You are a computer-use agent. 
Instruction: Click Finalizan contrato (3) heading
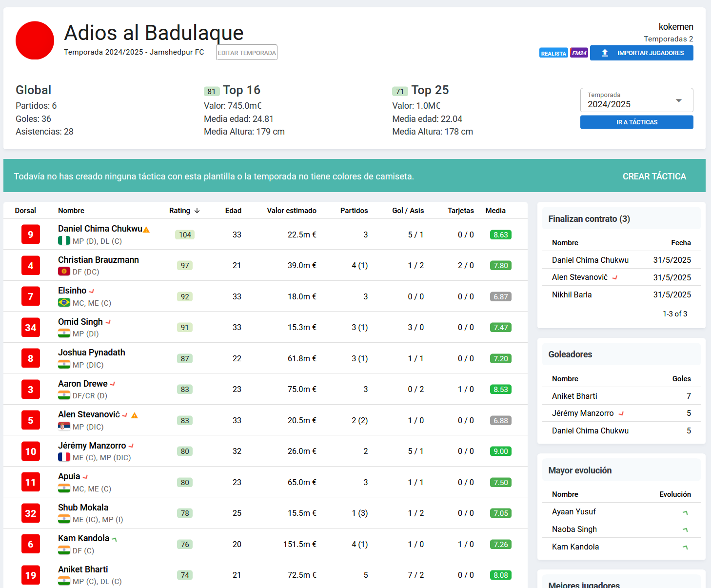click(x=589, y=219)
